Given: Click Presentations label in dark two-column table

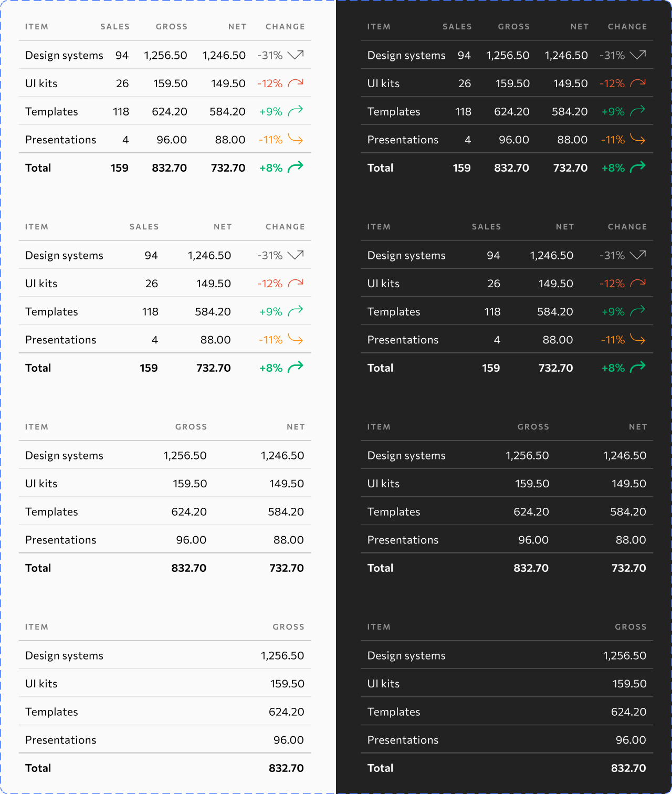Looking at the screenshot, I should point(403,740).
